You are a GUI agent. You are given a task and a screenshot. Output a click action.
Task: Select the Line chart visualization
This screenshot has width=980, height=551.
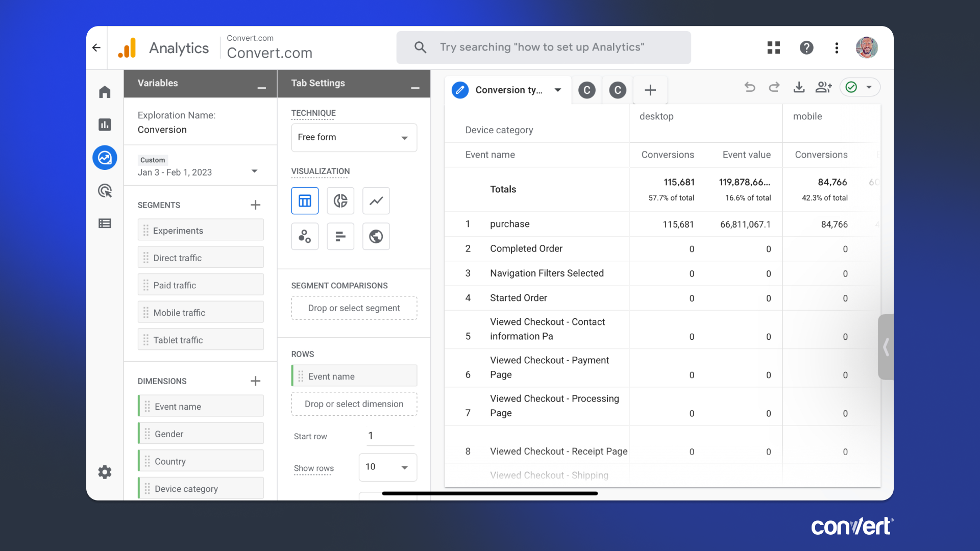[376, 201]
